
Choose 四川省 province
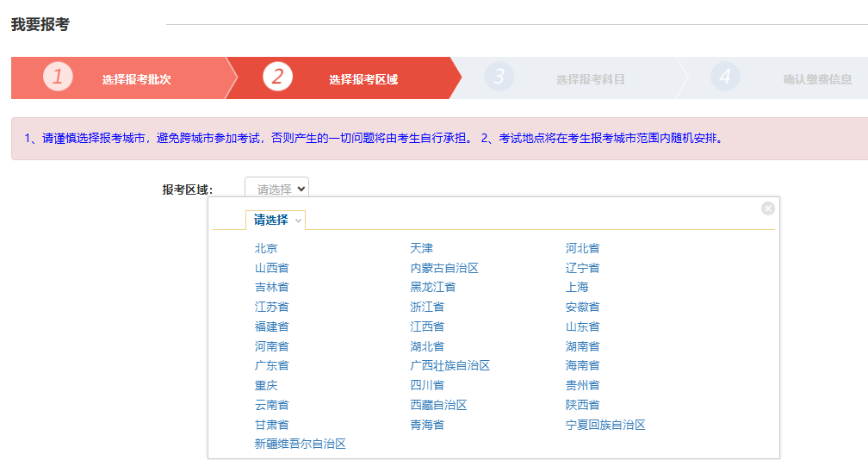(x=427, y=386)
